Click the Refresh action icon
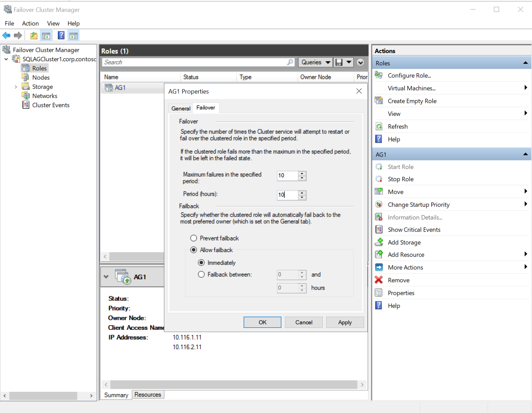This screenshot has width=532, height=413. pyautogui.click(x=379, y=127)
